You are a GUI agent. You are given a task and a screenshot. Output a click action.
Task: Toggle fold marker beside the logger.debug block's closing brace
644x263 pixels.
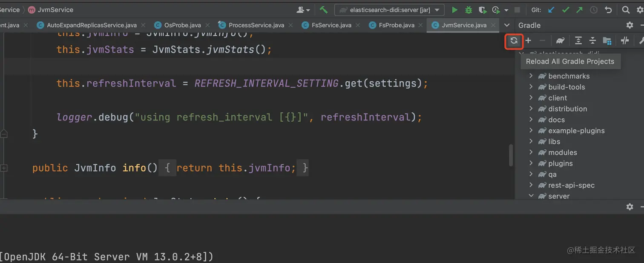(x=4, y=134)
